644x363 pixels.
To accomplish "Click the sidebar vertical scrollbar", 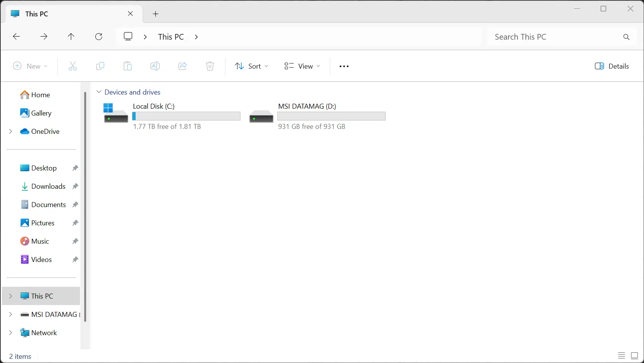I will (85, 206).
